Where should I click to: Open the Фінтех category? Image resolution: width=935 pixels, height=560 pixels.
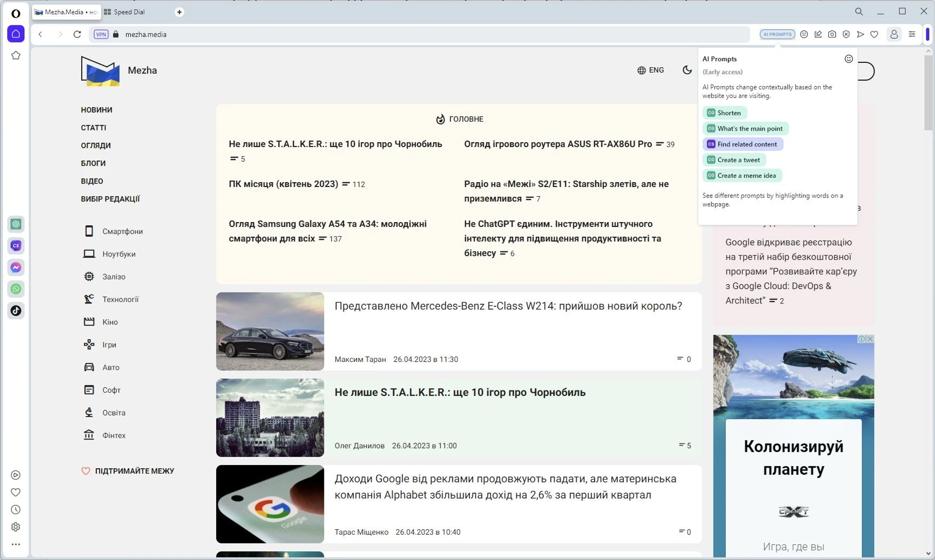(105, 435)
